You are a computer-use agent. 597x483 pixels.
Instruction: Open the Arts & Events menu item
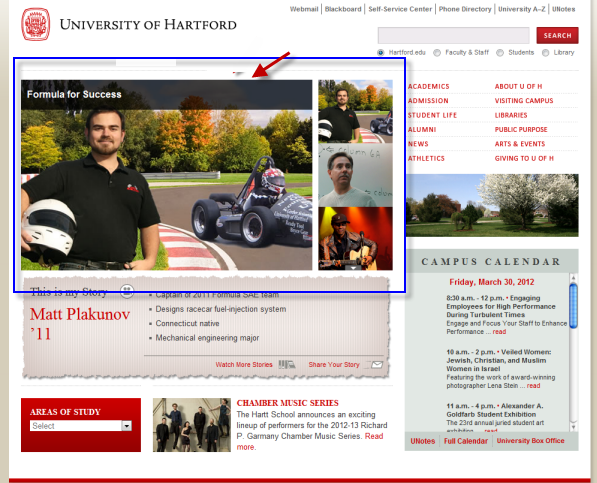(x=520, y=144)
